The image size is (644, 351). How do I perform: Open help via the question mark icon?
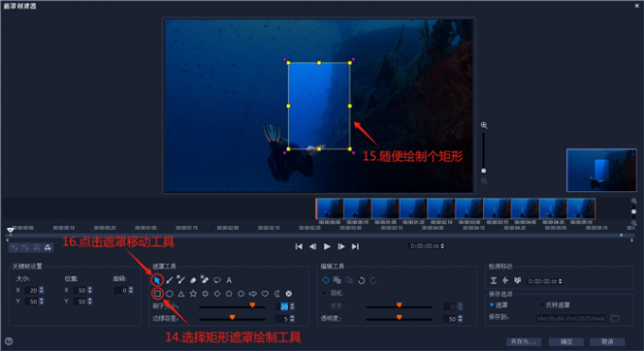(x=9, y=342)
